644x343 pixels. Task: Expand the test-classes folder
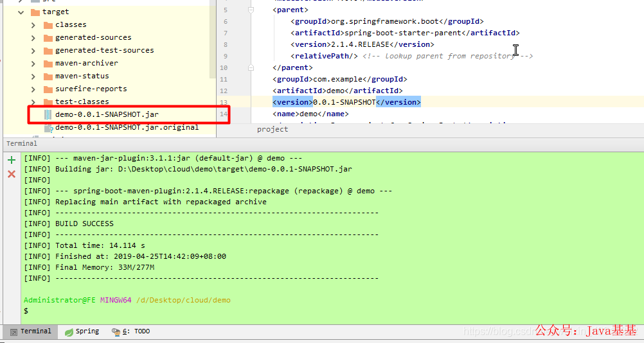33,101
